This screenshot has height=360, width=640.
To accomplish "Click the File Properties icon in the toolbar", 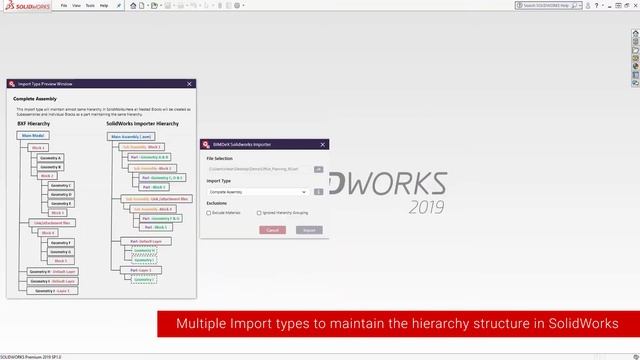I will pyautogui.click(x=229, y=6).
